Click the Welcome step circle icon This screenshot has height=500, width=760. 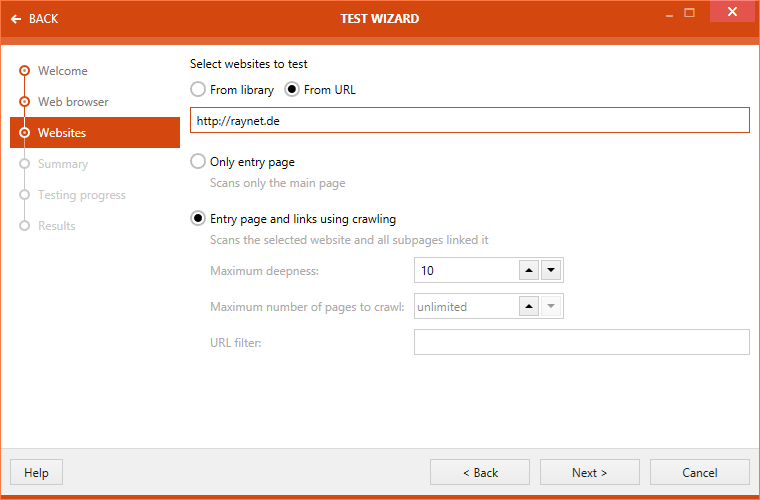coord(25,71)
